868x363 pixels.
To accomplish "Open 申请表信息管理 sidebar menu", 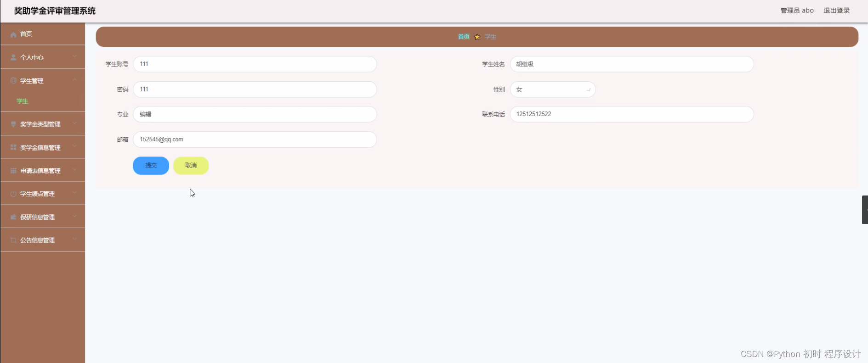I will (x=43, y=170).
